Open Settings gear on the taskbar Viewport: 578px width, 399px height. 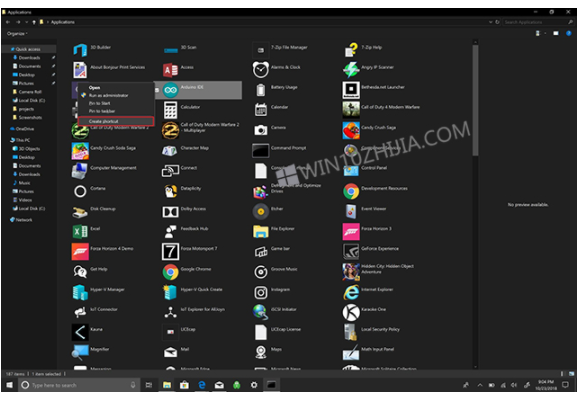point(254,385)
